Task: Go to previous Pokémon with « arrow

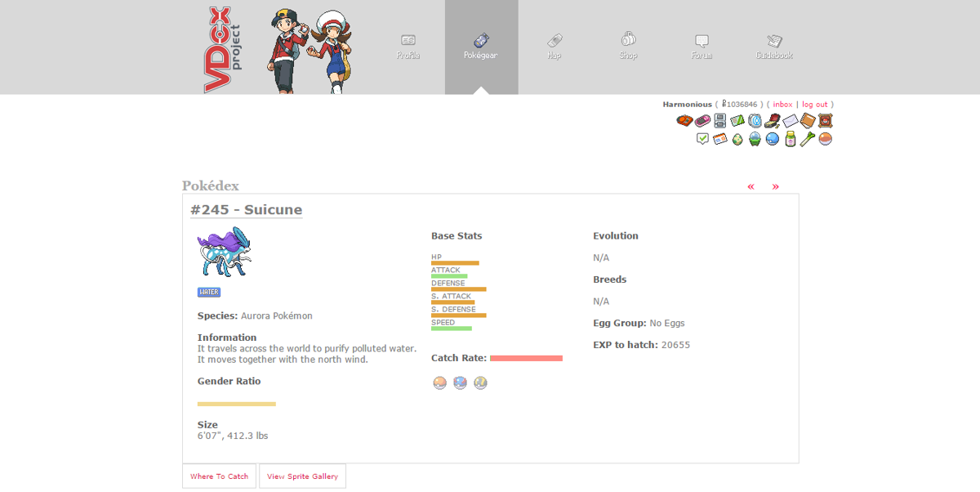Action: pyautogui.click(x=751, y=186)
